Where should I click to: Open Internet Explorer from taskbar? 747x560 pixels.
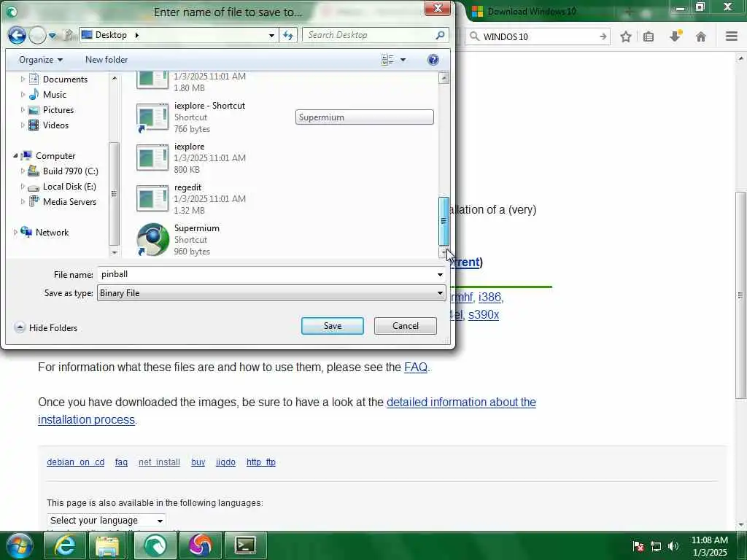click(65, 545)
